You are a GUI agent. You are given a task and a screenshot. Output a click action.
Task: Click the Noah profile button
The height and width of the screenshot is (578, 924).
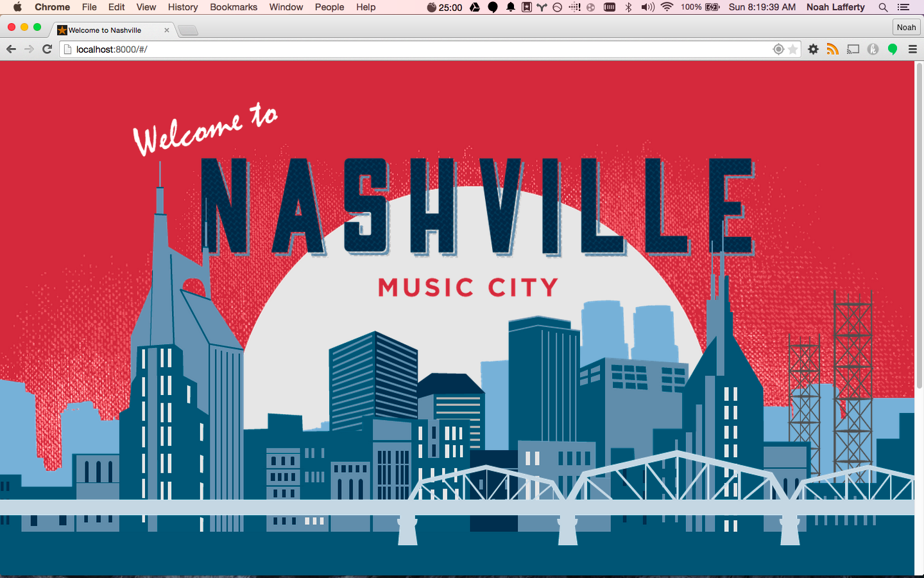click(906, 27)
